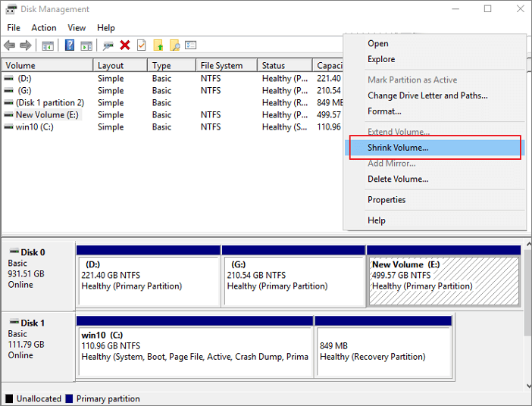Click the Layout column header
Image resolution: width=532 pixels, height=406 pixels.
click(x=111, y=66)
